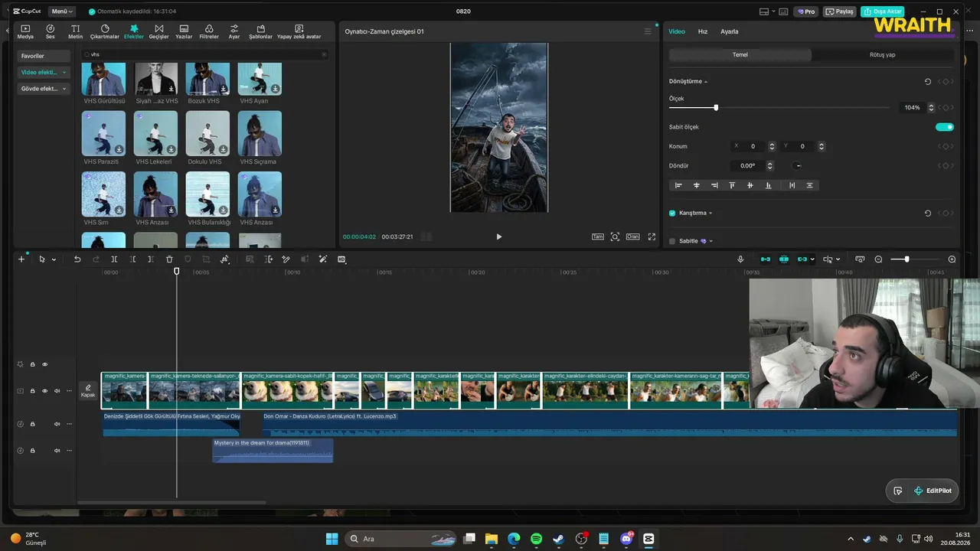Mute the main video track audio
This screenshot has height=551, width=980.
[57, 391]
